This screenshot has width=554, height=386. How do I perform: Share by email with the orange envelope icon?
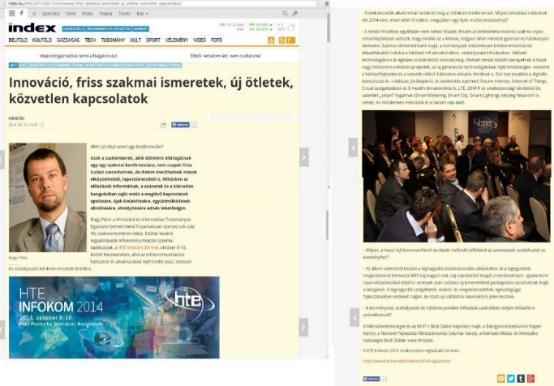tap(501, 379)
